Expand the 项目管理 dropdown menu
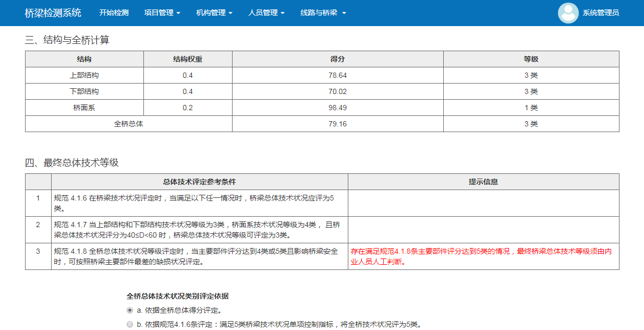Screen dimensions: 644x330 162,13
